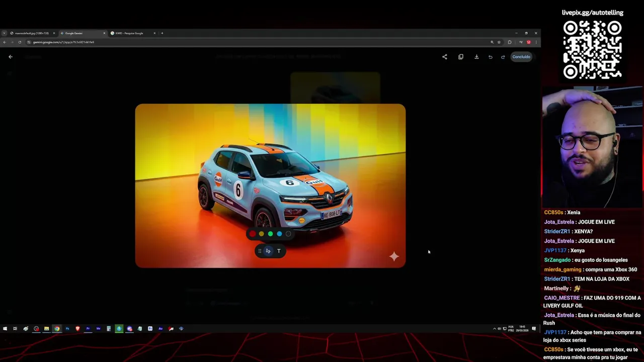Grab the annotation toolbar drag handle
Viewport: 644px width, 362px height.
click(x=260, y=251)
